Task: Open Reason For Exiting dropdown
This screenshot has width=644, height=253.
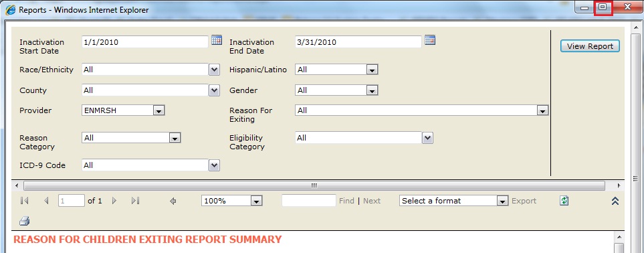Action: 542,110
